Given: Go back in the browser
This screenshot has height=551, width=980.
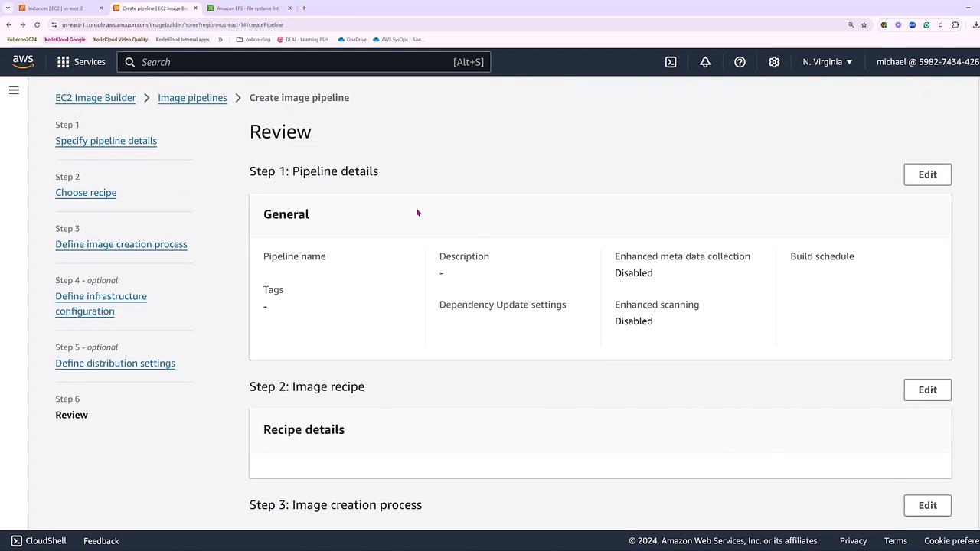Looking at the screenshot, I should click(8, 24).
